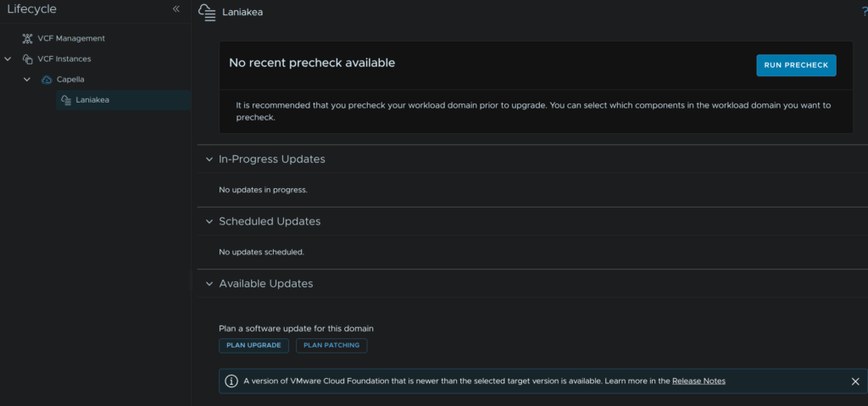Open help via question mark icon
The width and height of the screenshot is (868, 406).
pos(864,11)
